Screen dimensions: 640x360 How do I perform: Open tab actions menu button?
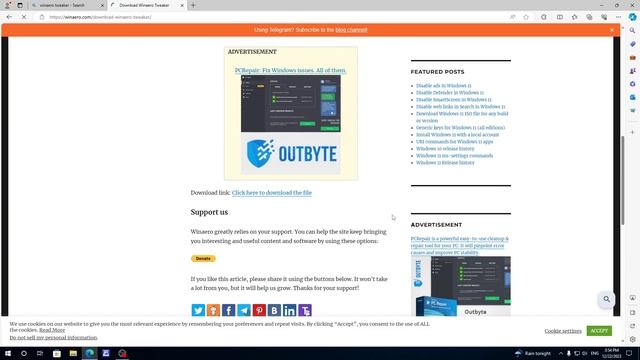pyautogui.click(x=20, y=5)
